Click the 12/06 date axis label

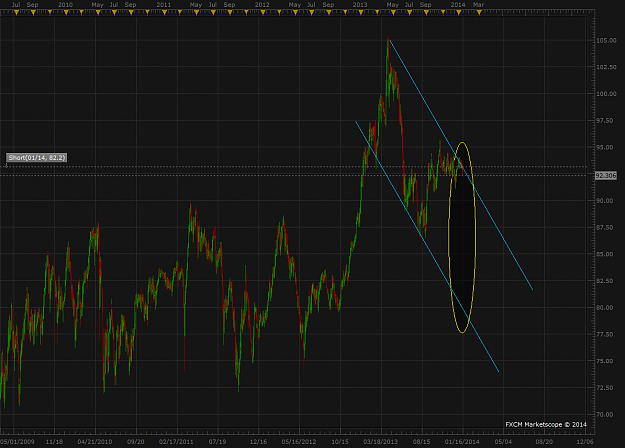tap(585, 442)
